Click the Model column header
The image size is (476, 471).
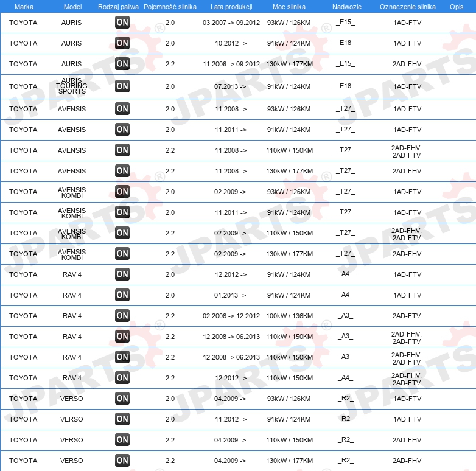73,7
